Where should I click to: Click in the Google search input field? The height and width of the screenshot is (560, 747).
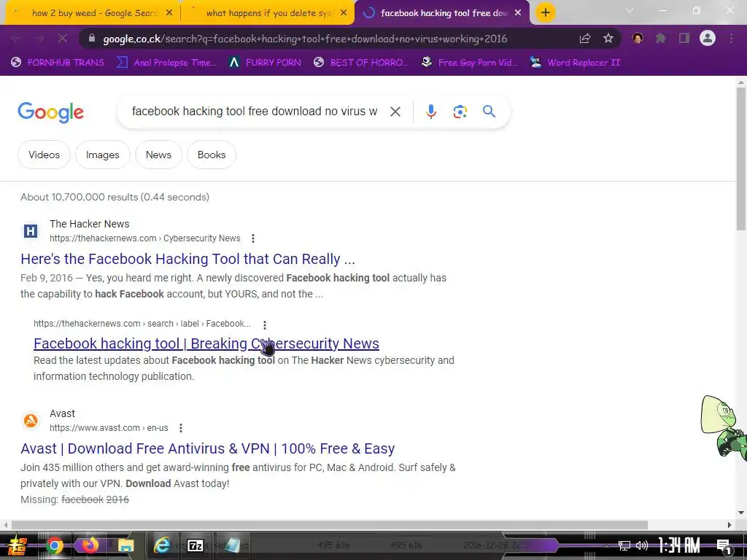[255, 112]
